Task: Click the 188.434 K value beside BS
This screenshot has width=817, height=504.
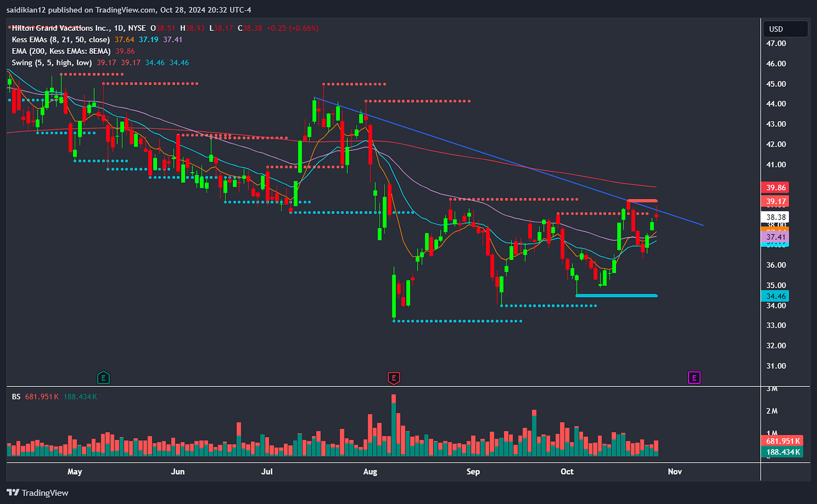Action: click(80, 397)
